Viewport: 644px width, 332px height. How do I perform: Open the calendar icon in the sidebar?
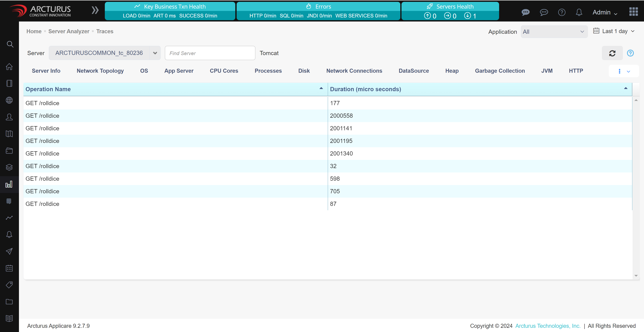click(9, 268)
